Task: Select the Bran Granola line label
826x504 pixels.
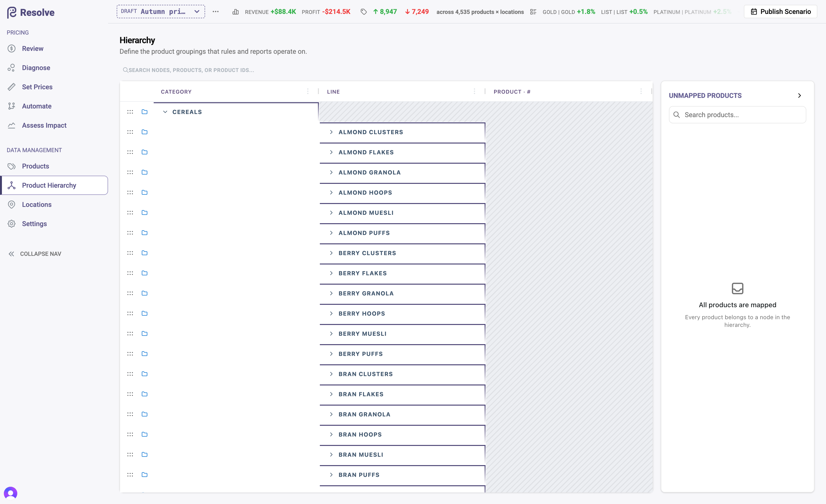Action: click(x=364, y=414)
